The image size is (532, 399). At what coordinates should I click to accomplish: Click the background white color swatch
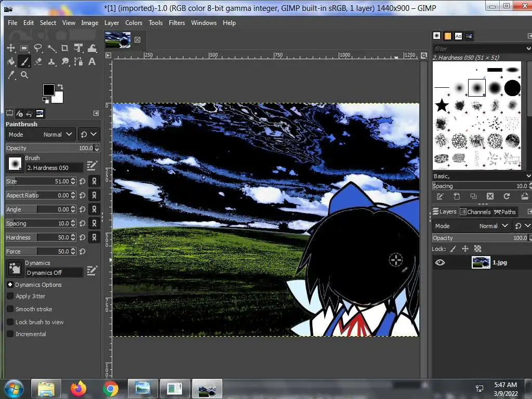click(x=58, y=98)
